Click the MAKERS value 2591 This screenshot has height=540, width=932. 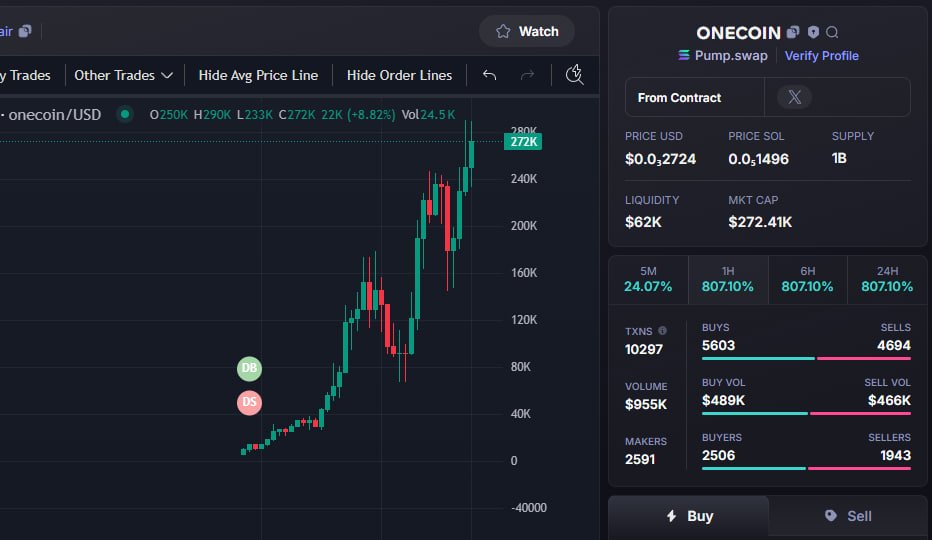coord(640,459)
